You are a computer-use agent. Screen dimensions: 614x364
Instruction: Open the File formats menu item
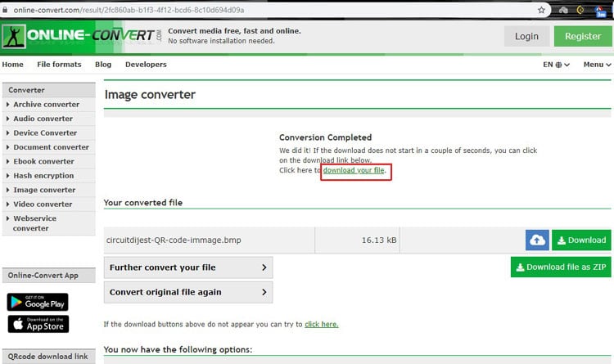[x=59, y=65]
